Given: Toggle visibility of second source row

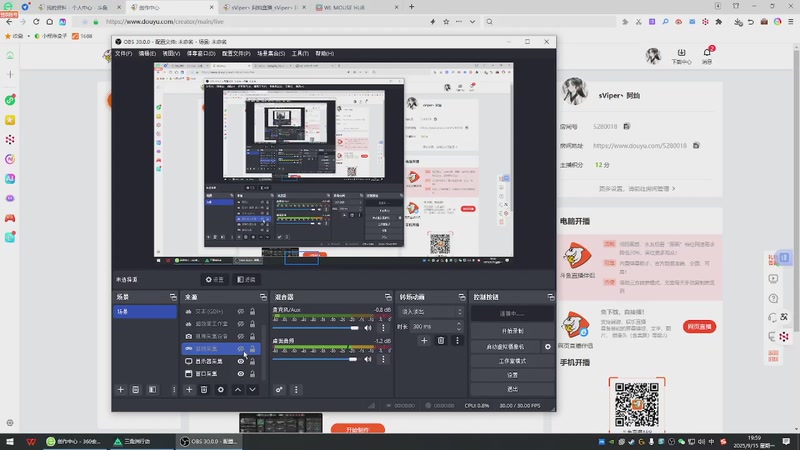Looking at the screenshot, I should (x=240, y=323).
